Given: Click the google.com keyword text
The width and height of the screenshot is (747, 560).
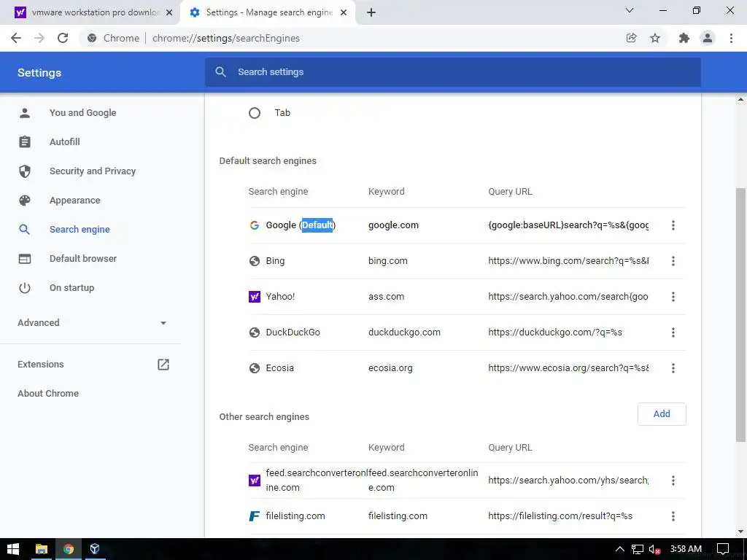Looking at the screenshot, I should coord(393,225).
